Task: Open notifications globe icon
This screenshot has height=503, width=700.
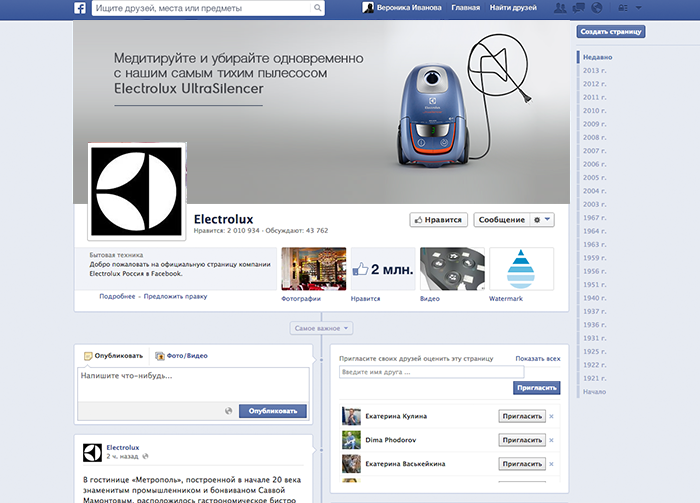Action: [x=596, y=8]
